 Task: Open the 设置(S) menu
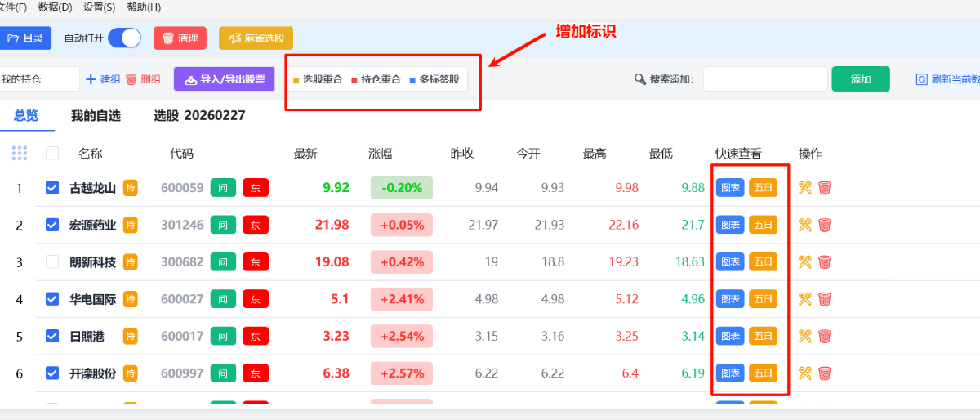[x=99, y=7]
